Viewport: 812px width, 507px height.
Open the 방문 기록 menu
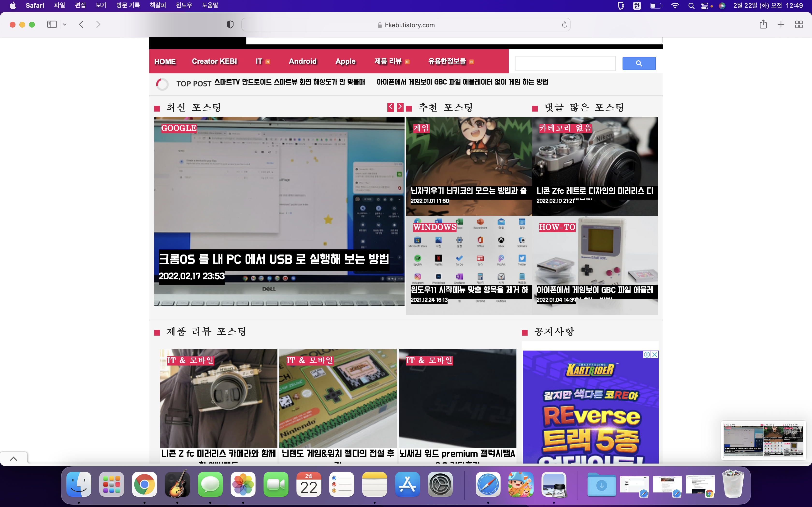pos(128,5)
